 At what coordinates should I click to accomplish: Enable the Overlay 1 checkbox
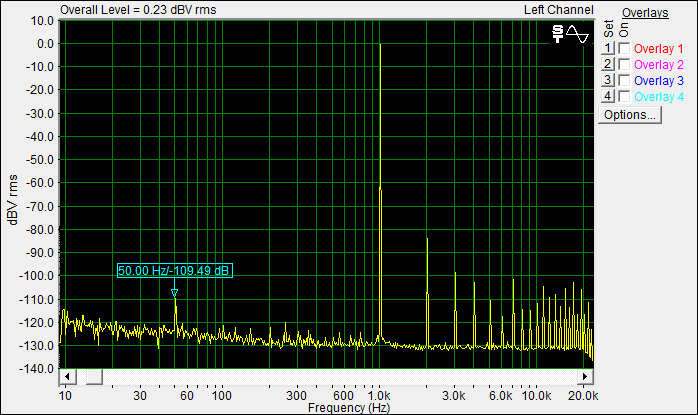pyautogui.click(x=624, y=48)
